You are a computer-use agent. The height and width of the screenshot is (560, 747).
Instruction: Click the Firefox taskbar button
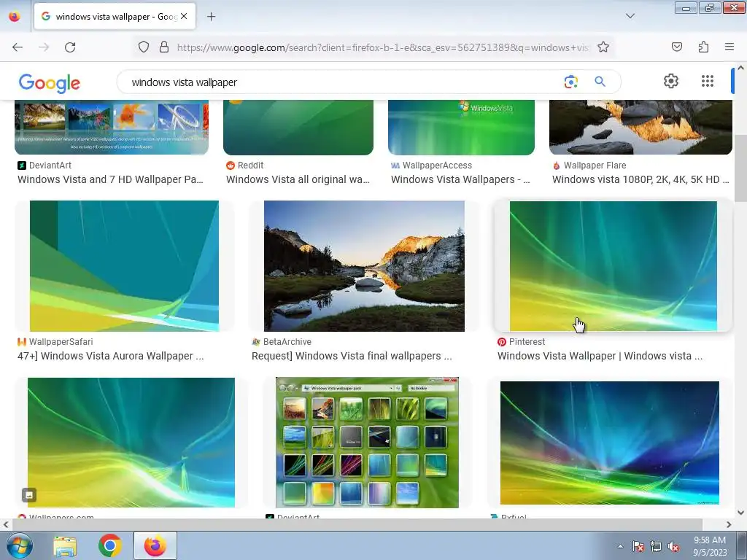coord(155,545)
